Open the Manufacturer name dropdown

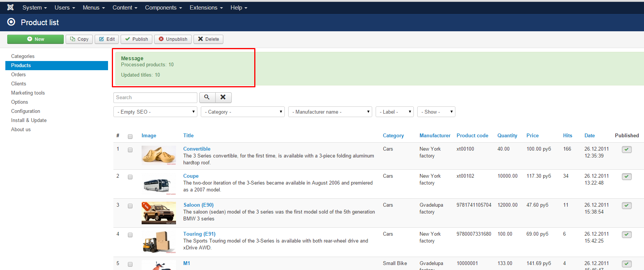[x=330, y=112]
